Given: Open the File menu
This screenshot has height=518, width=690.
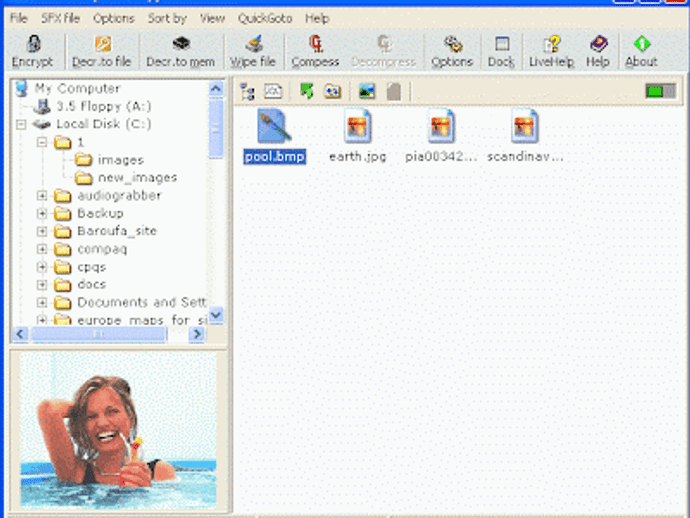Looking at the screenshot, I should (x=18, y=18).
